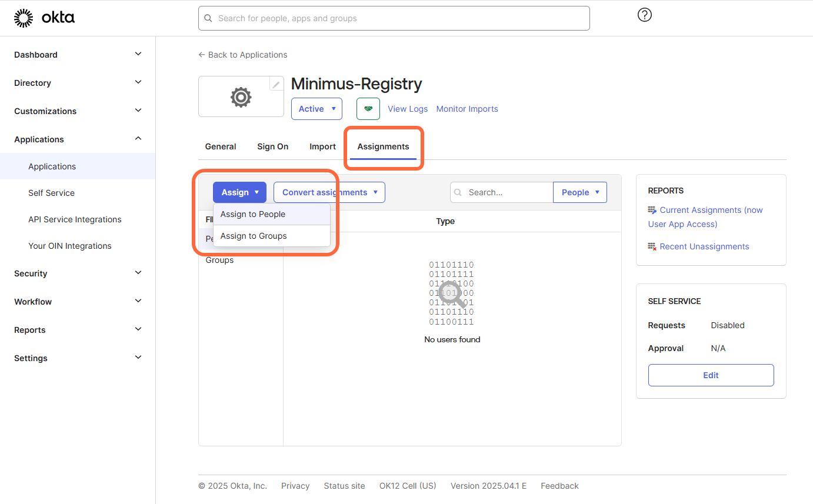Image resolution: width=813 pixels, height=504 pixels.
Task: Open the Convert assignments dropdown
Action: coord(329,192)
